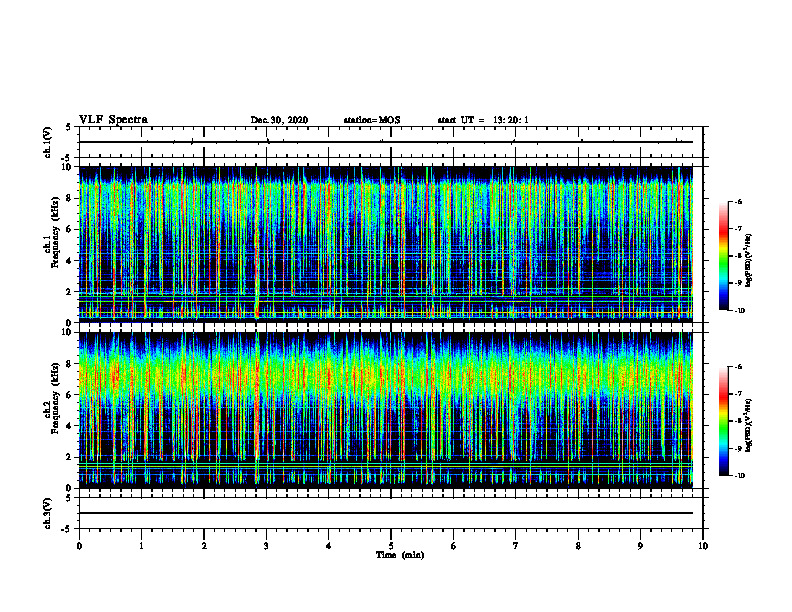This screenshot has height=612, width=792.
Task: Select the date text "Dec. 30, 2020"
Action: (279, 120)
